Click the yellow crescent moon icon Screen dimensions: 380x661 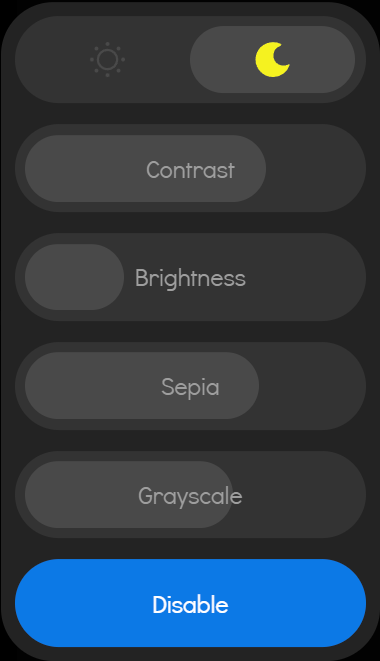pyautogui.click(x=272, y=59)
